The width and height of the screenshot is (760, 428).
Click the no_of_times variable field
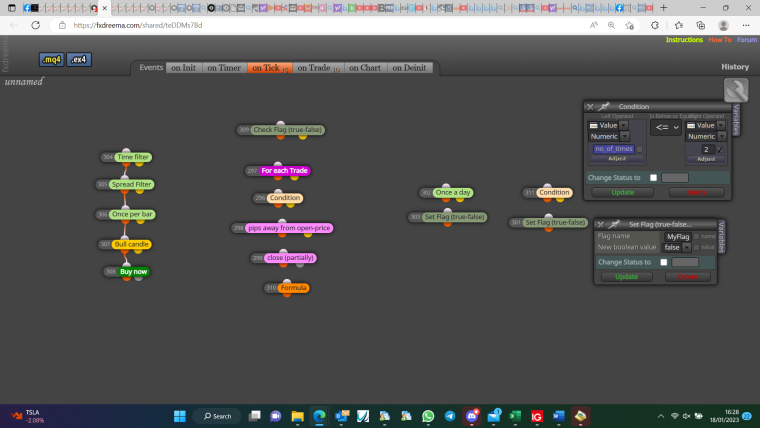614,149
